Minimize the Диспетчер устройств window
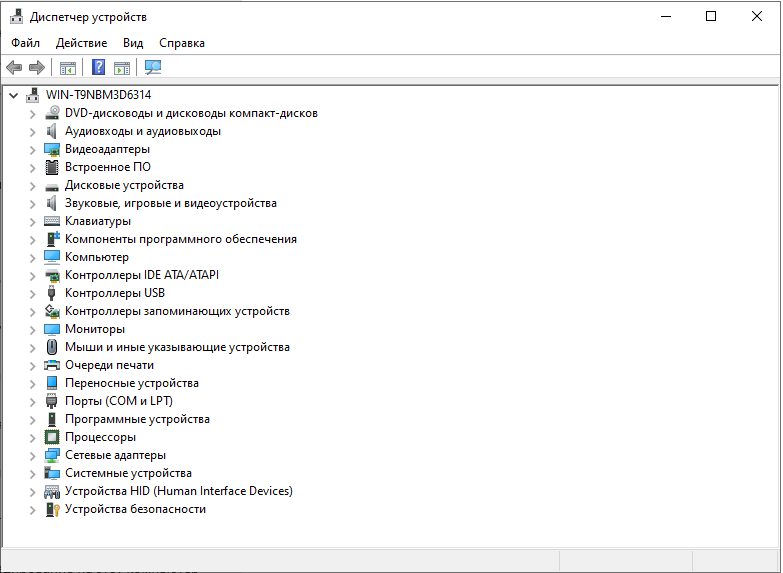Screen dimensions: 783x573 (666, 16)
